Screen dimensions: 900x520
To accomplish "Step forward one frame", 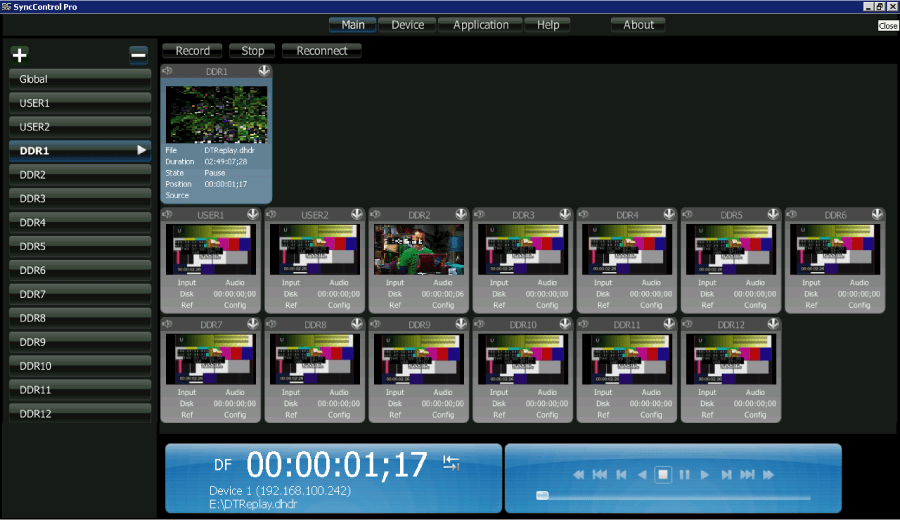I will point(726,475).
